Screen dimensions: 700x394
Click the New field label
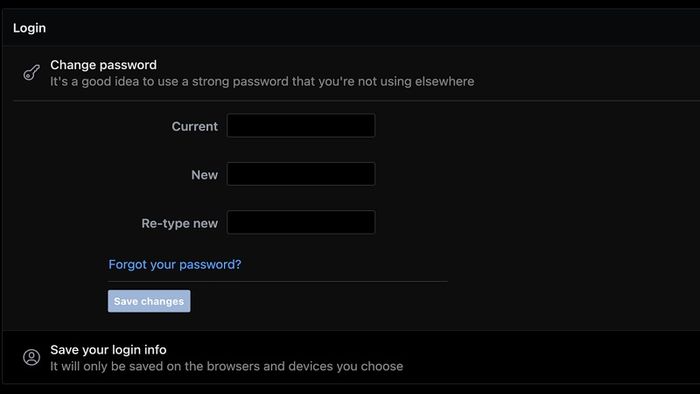tap(204, 175)
